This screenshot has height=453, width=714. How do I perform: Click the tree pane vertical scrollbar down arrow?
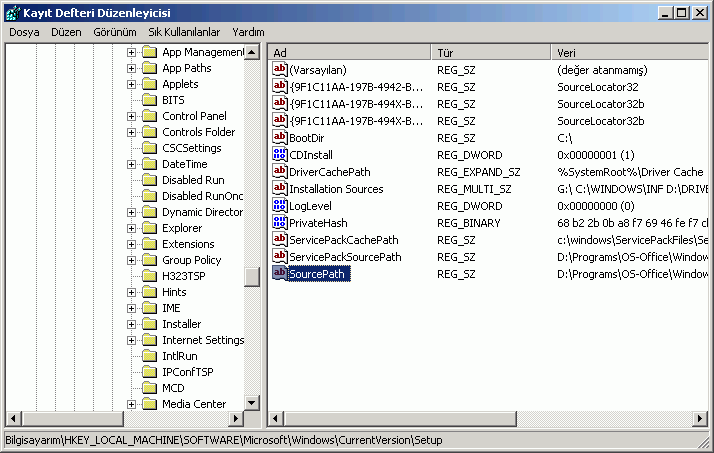pos(252,403)
